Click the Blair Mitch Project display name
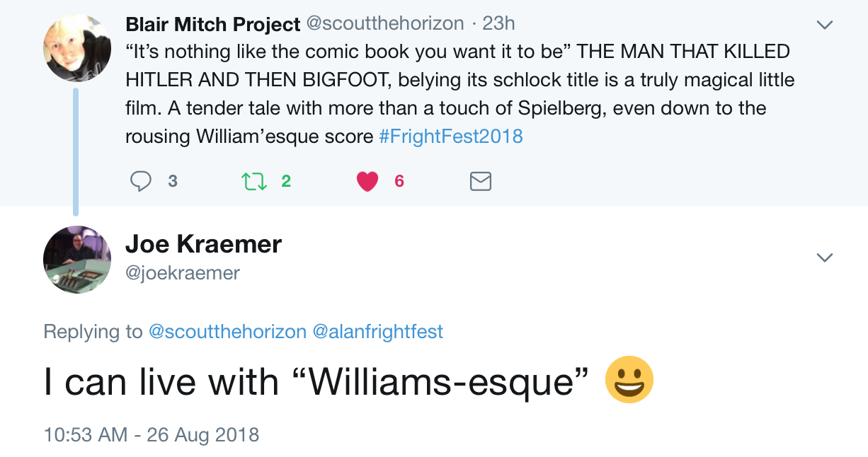 212,24
